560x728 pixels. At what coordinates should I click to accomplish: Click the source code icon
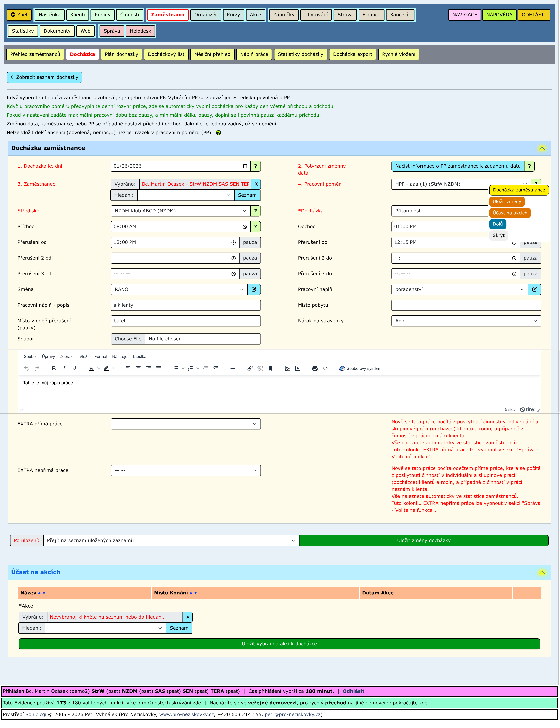click(x=325, y=368)
